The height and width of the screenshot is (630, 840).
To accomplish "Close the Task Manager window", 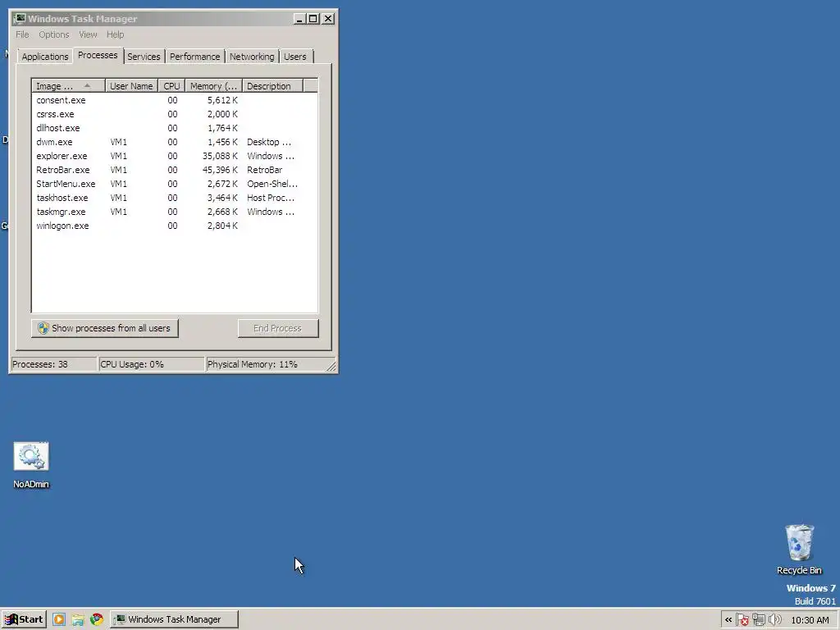I will pyautogui.click(x=328, y=19).
